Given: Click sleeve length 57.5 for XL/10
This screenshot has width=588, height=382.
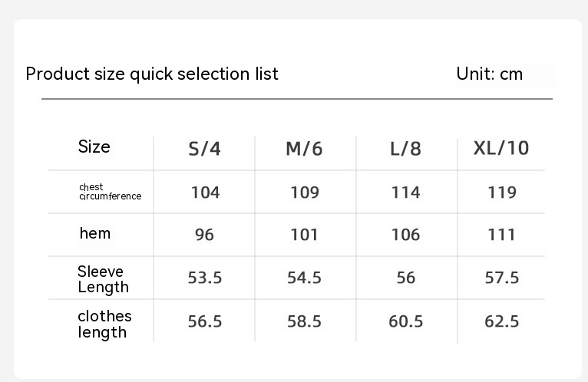Looking at the screenshot, I should pos(502,278).
